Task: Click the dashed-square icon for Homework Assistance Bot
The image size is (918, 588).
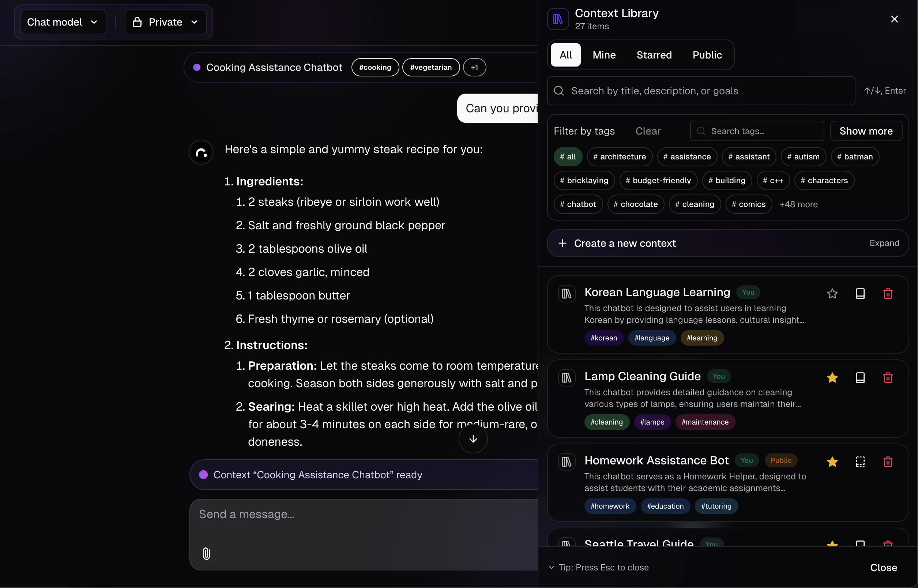Action: (860, 461)
